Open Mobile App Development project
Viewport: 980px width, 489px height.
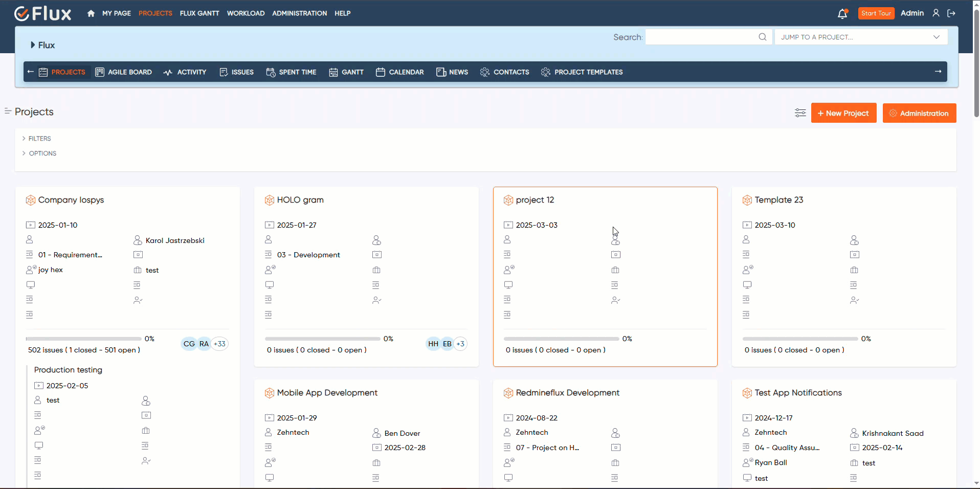tap(327, 393)
